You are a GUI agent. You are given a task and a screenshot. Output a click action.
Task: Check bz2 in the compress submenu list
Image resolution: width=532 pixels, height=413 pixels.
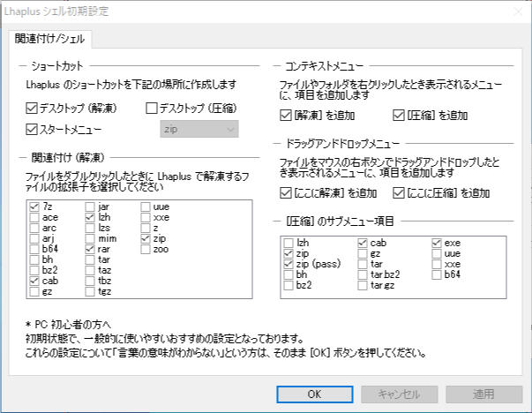[x=288, y=285]
